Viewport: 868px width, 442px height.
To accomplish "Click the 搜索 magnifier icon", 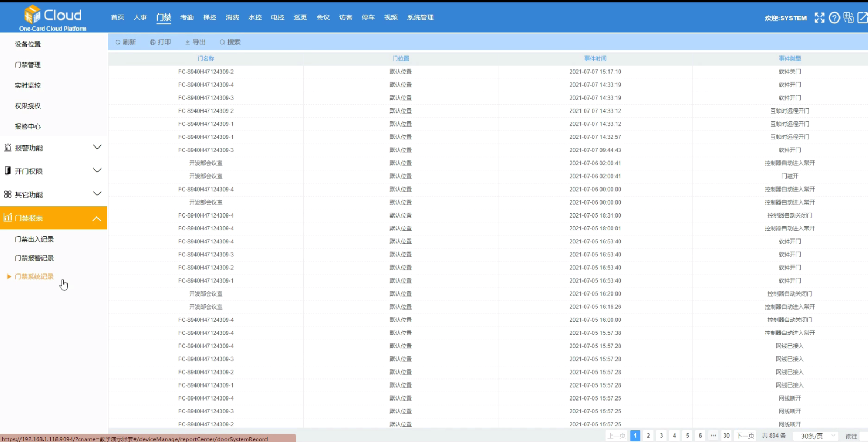I will tap(222, 42).
